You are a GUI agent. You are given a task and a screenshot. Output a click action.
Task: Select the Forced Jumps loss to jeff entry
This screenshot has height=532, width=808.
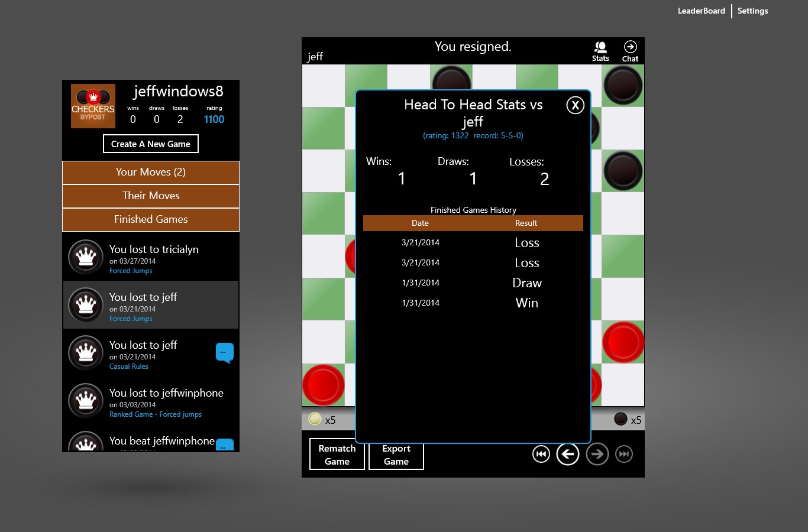[150, 304]
